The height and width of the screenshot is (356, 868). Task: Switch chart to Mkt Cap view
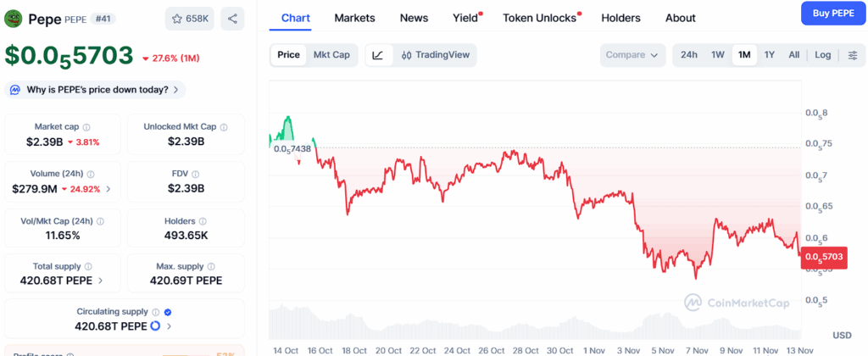[331, 55]
